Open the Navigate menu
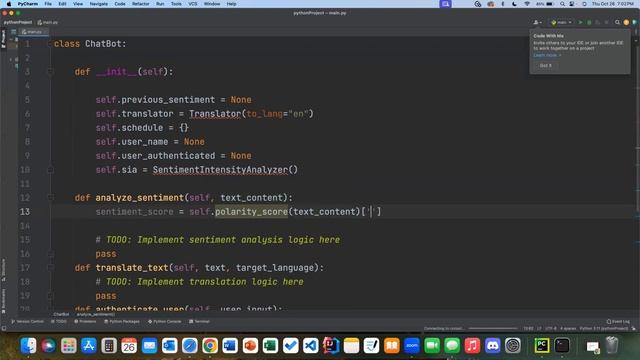The height and width of the screenshot is (360, 640). [98, 4]
